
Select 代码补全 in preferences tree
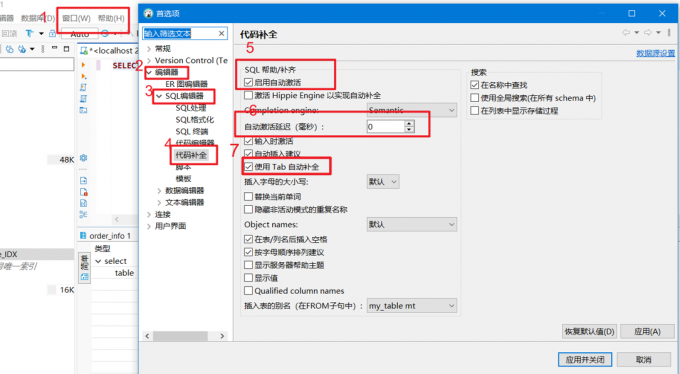tap(191, 155)
